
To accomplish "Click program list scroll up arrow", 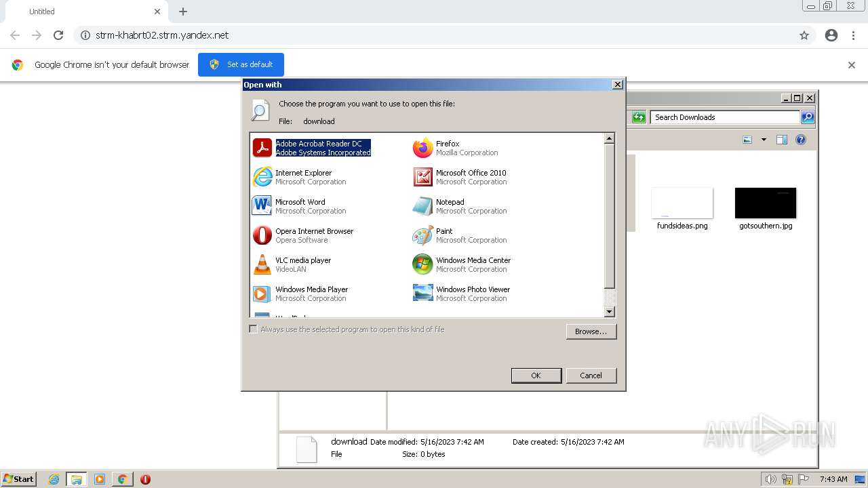I will click(x=609, y=138).
